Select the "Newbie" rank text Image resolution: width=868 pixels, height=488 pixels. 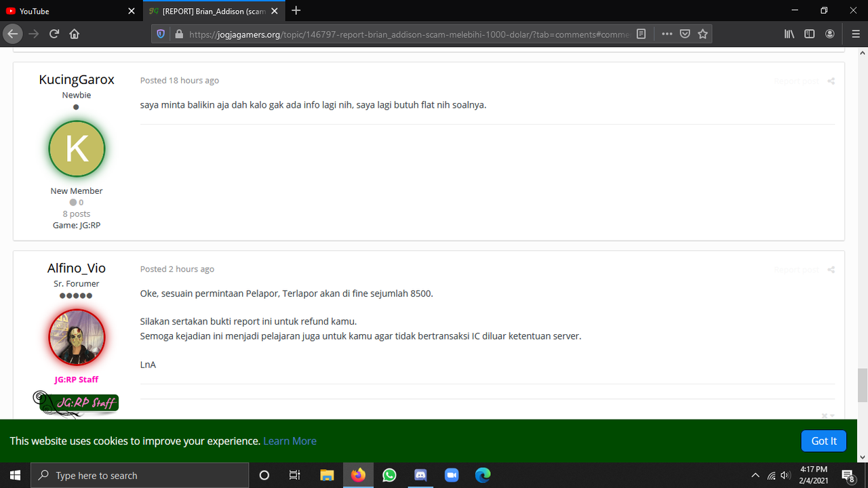pyautogui.click(x=77, y=95)
